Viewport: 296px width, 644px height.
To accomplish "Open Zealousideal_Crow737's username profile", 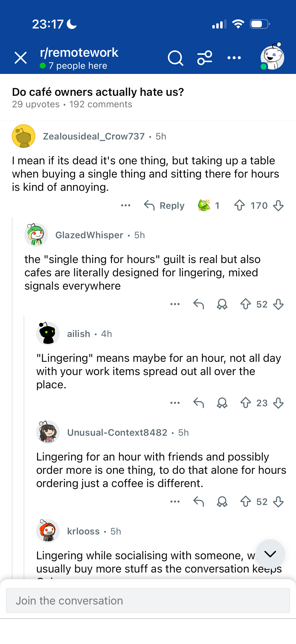I will tap(94, 136).
